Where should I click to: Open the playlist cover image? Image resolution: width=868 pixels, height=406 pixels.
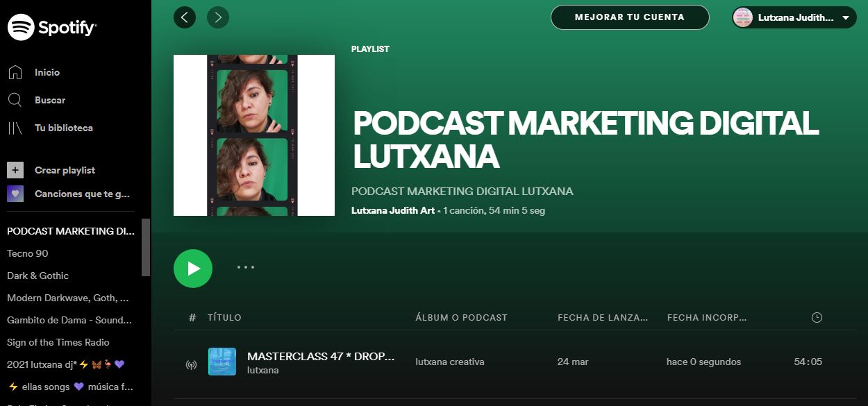254,135
